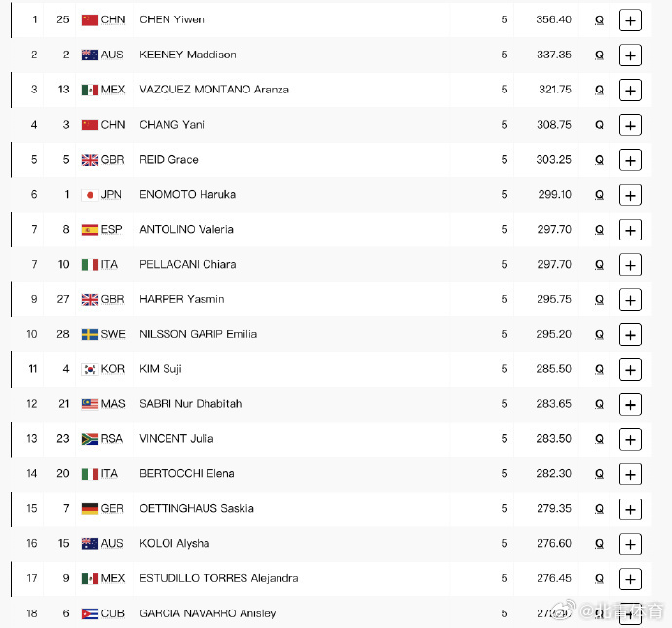The width and height of the screenshot is (672, 628).
Task: Click the Sweden flag beside NILSSON GARIP Emilia
Action: (x=90, y=334)
